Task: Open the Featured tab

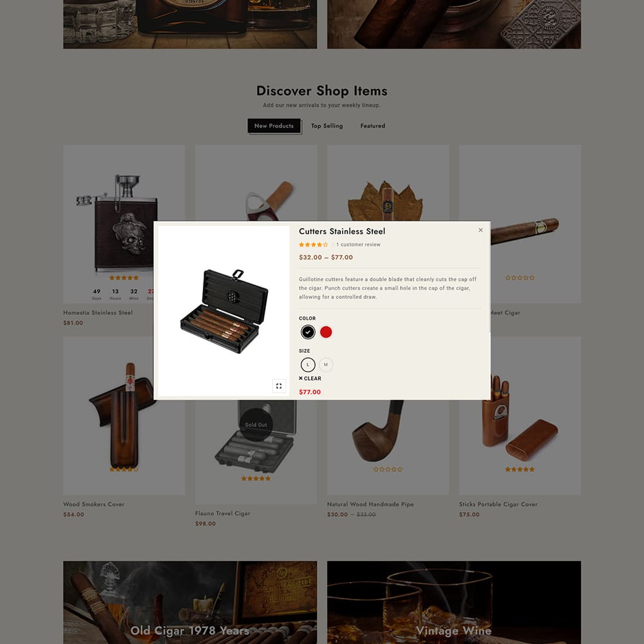Action: [373, 126]
